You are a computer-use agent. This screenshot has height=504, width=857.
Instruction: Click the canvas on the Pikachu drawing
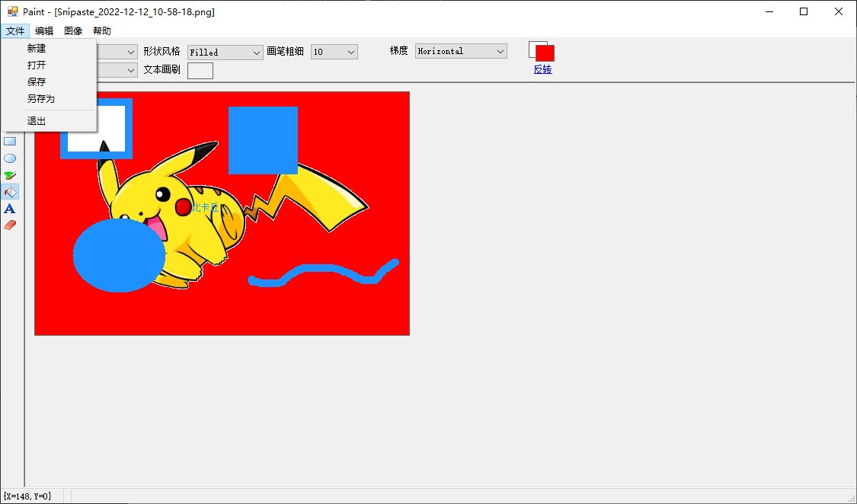click(x=222, y=213)
